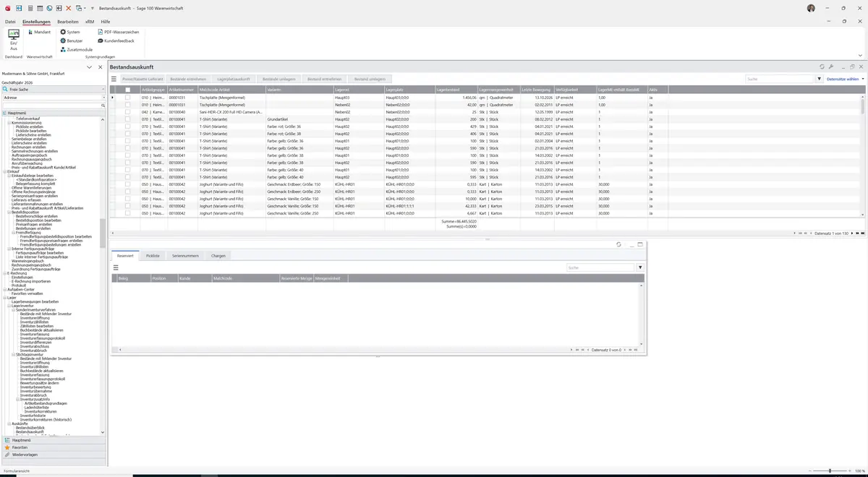Check the Sani-HDR-CX 200 Full HD Camera row
This screenshot has width=868, height=477.
[x=128, y=112]
